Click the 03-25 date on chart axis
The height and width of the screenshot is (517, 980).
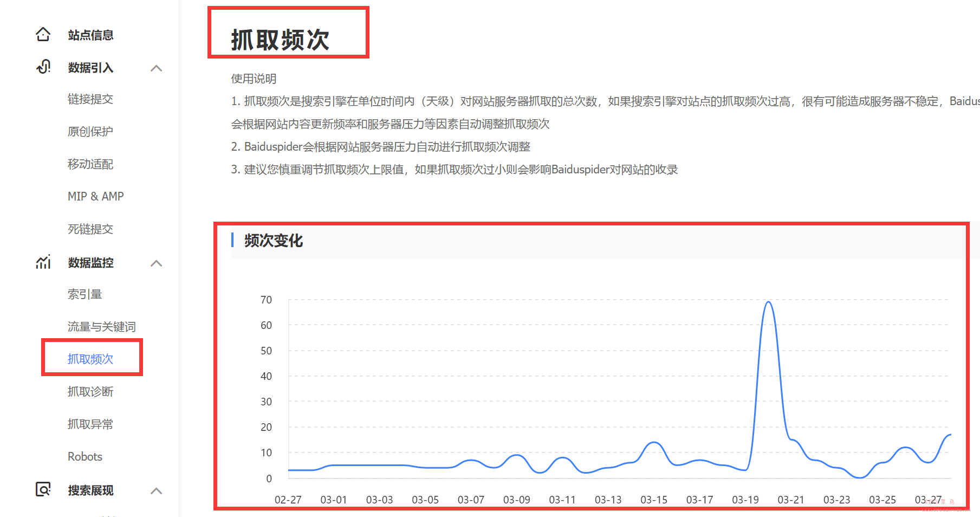point(882,500)
